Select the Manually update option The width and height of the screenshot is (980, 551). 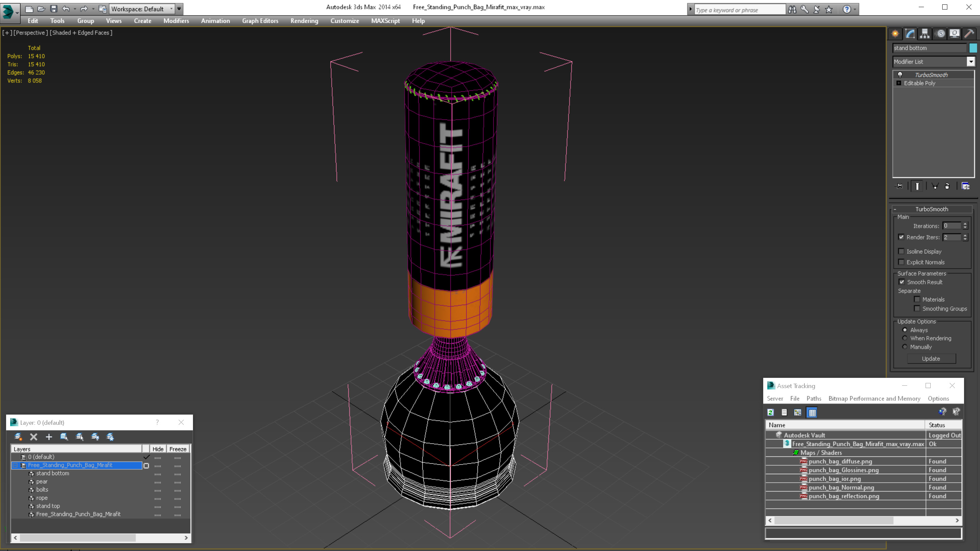point(905,347)
